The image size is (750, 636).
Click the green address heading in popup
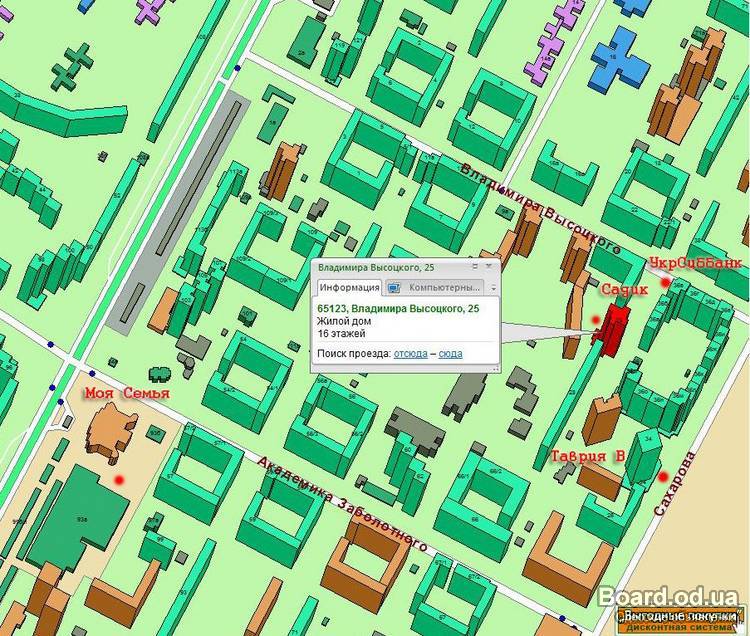coord(398,308)
